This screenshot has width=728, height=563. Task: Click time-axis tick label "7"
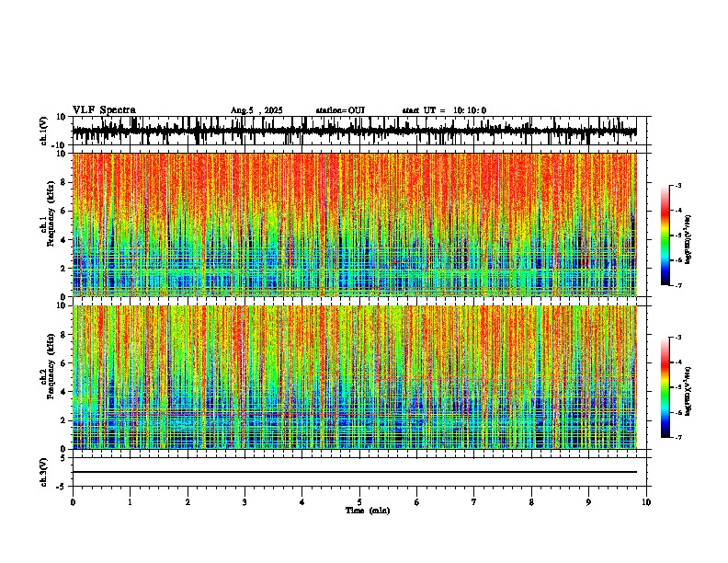click(x=474, y=502)
